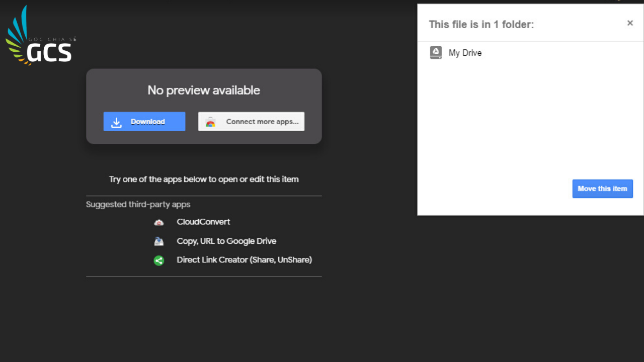The image size is (644, 362).
Task: Open the CloudConvert app link
Action: pyautogui.click(x=203, y=222)
